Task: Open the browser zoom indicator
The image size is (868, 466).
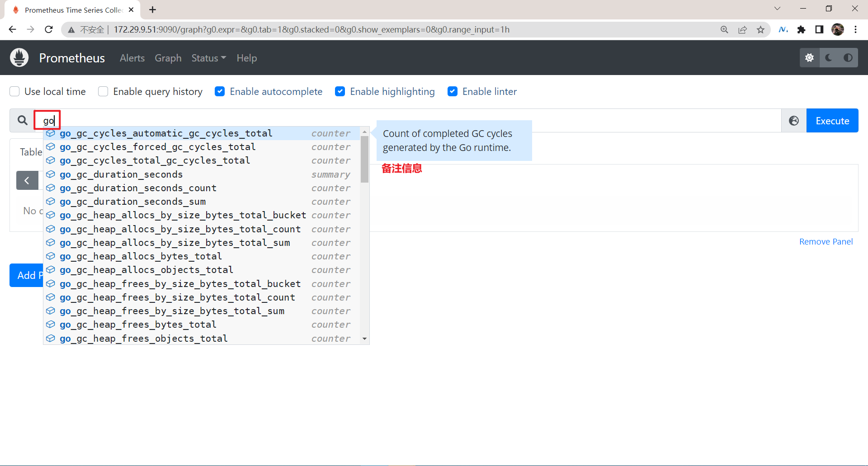Action: point(724,29)
